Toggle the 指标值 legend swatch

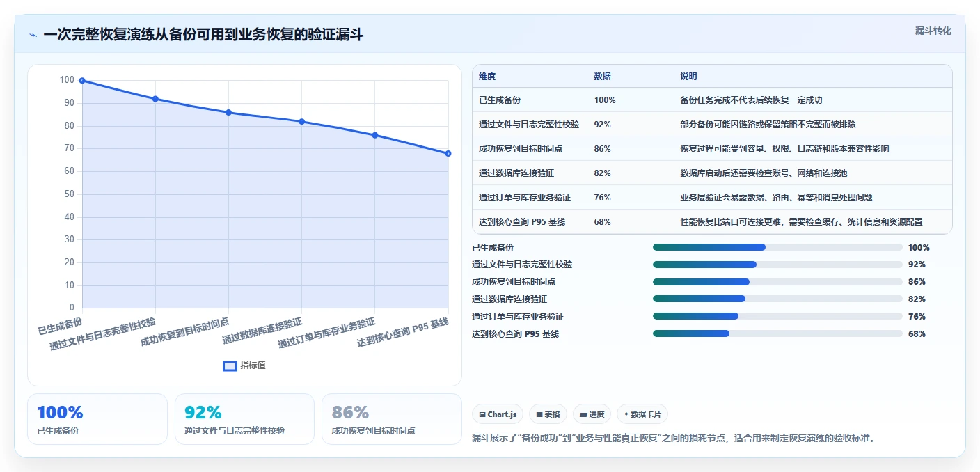click(x=230, y=366)
